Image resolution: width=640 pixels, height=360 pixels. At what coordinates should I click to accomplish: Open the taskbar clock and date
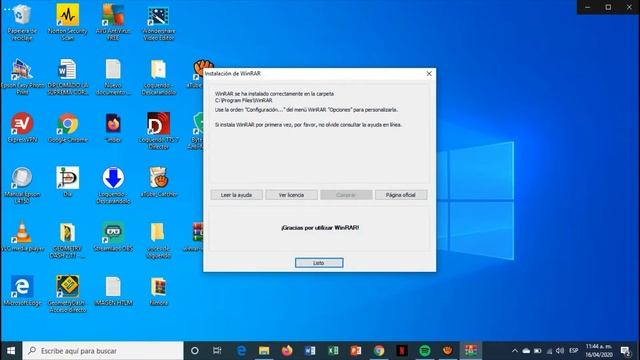(599, 351)
